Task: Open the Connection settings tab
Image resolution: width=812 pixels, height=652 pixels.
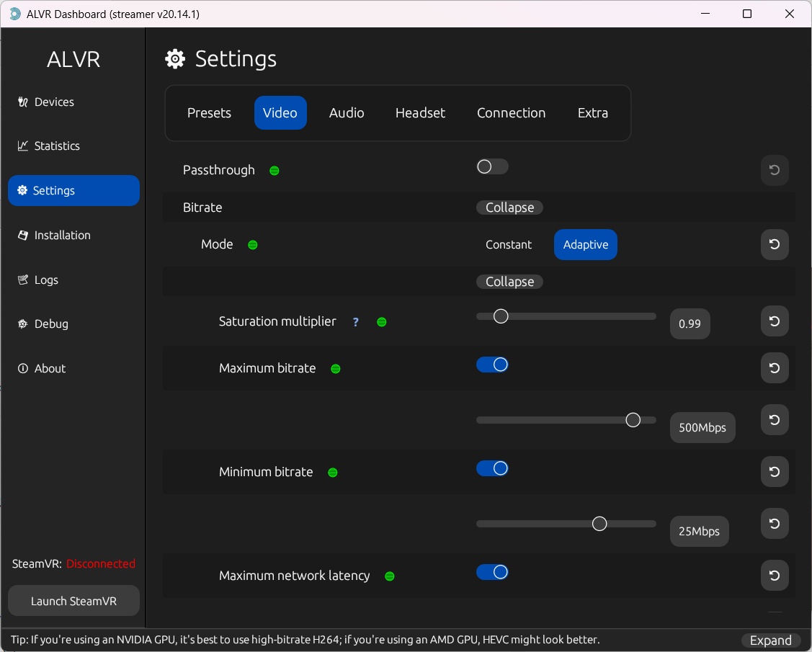Action: tap(511, 113)
